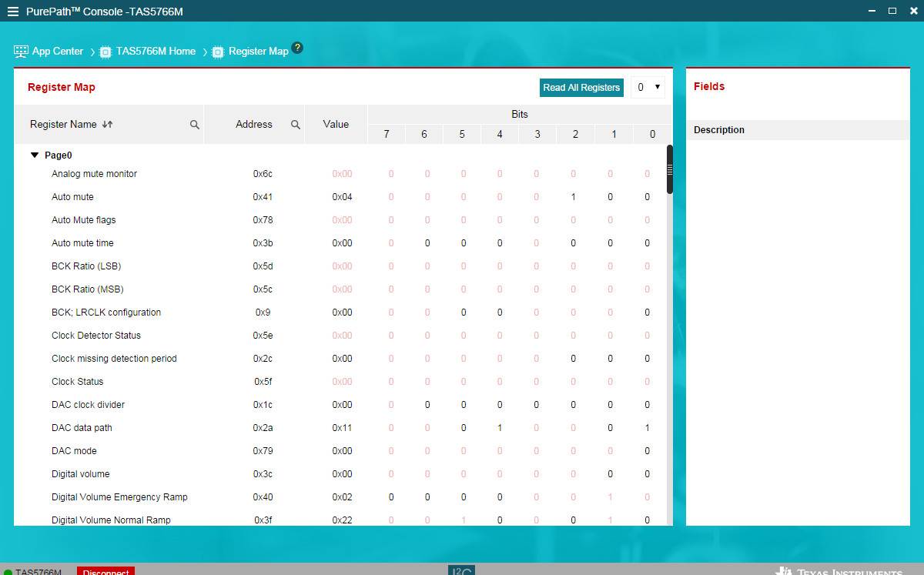Click the green connection status indicator
924x575 pixels.
(x=8, y=572)
